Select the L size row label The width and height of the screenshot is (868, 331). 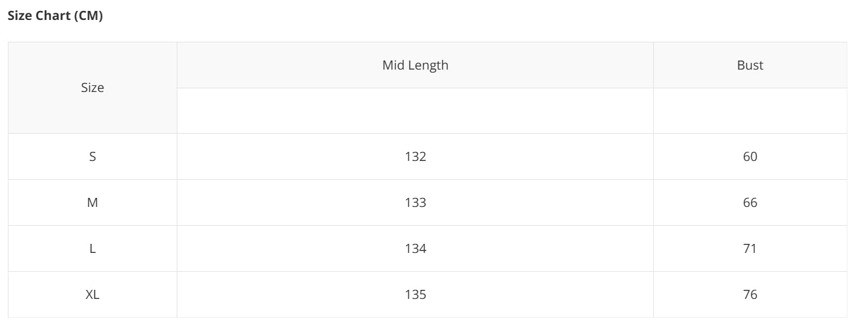click(x=93, y=249)
